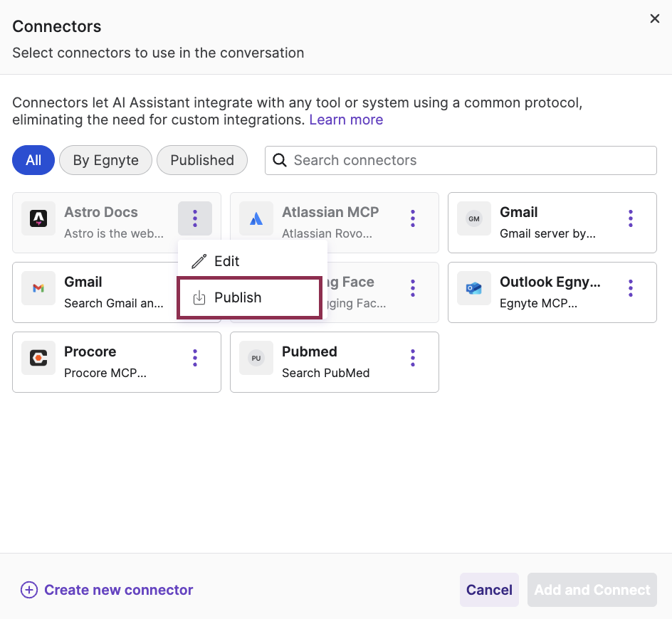Open the Atlassian MCP options menu
Viewport: 672px width, 619px height.
412,218
